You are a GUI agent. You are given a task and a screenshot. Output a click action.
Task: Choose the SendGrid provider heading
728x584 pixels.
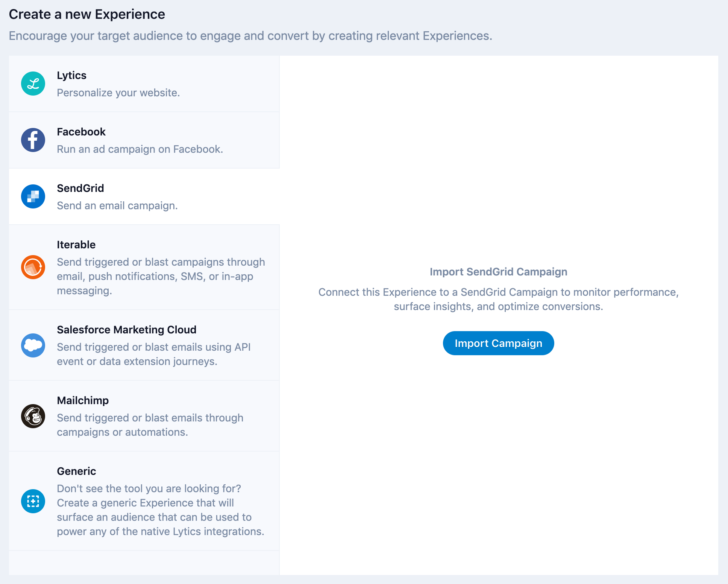[80, 188]
